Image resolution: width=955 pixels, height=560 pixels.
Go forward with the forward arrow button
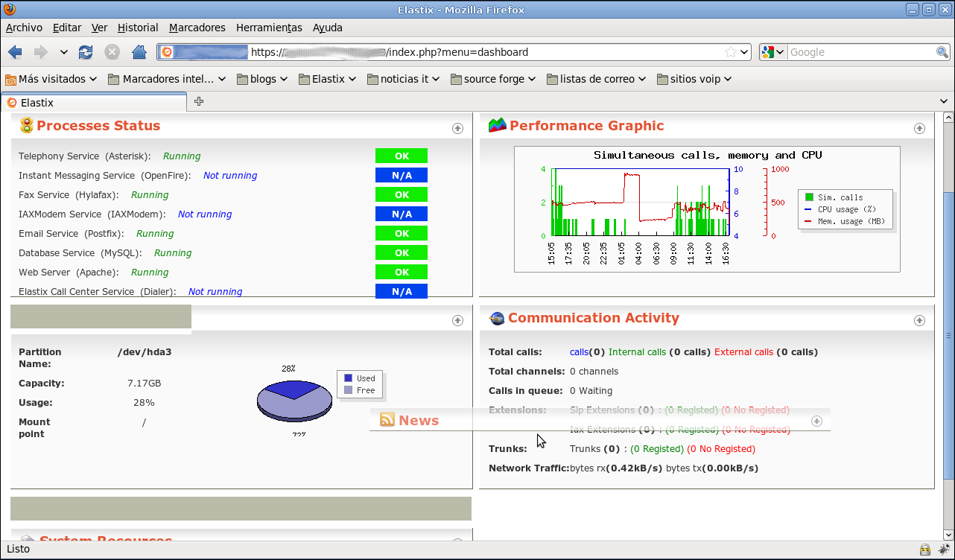coord(41,52)
